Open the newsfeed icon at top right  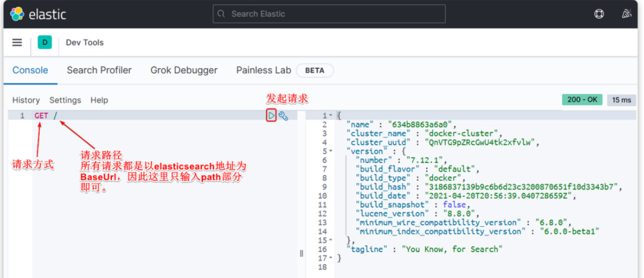tap(626, 14)
